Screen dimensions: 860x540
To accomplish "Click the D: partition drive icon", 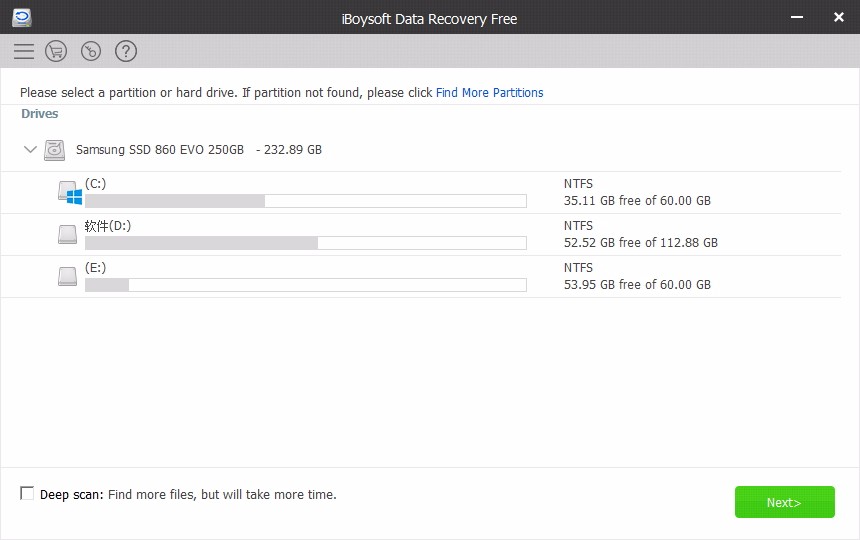I will [67, 234].
